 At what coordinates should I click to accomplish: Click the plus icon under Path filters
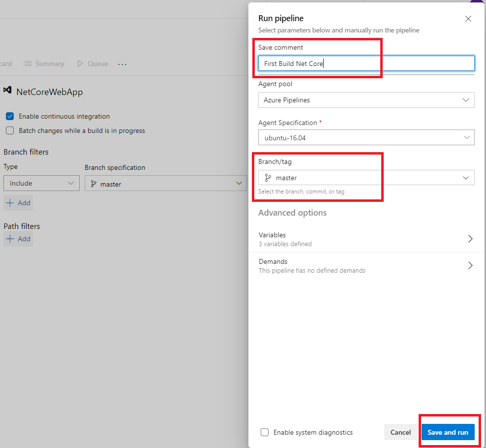pos(10,239)
